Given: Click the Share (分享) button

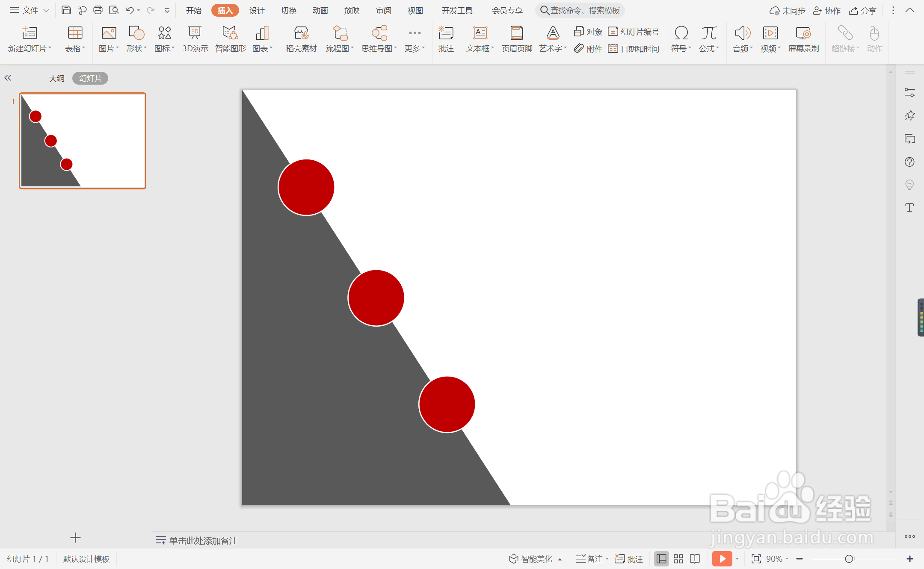Looking at the screenshot, I should [863, 10].
